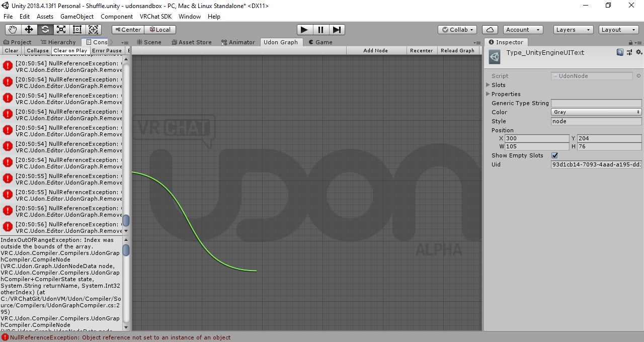This screenshot has height=342, width=644.
Task: Toggle Clear on Play in the Console
Action: [70, 50]
